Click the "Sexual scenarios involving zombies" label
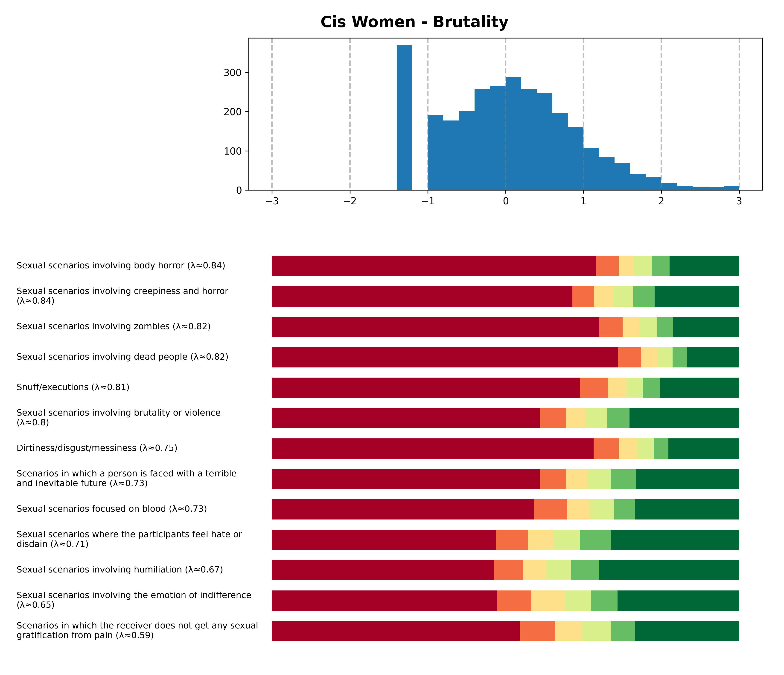784x675 pixels. [114, 326]
